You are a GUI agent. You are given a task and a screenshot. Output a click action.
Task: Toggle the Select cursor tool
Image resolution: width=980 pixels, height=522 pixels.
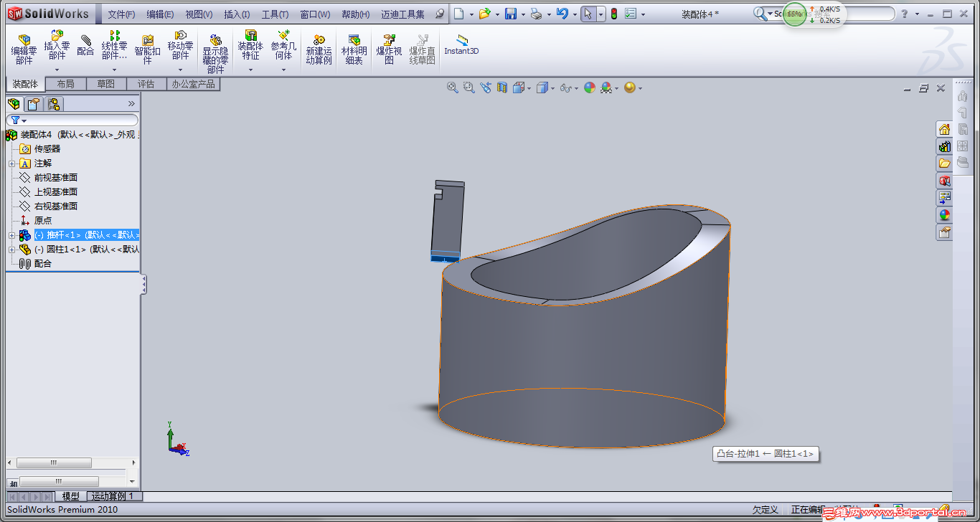[588, 14]
